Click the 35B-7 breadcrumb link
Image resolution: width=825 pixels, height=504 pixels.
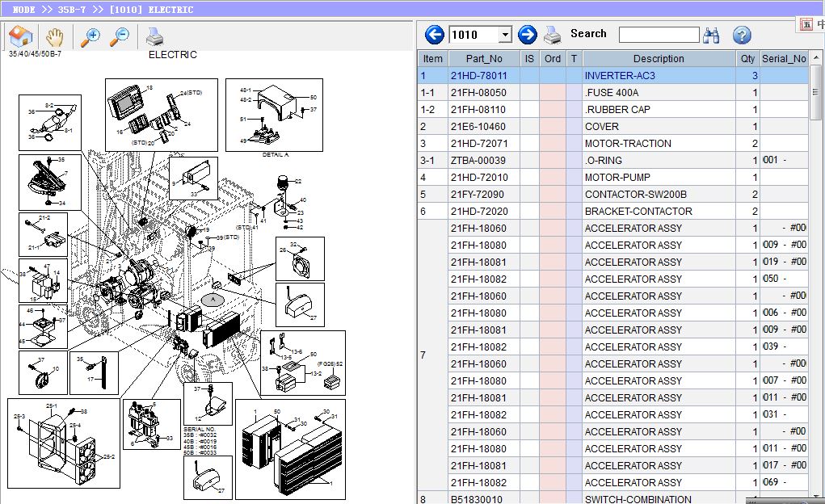[x=73, y=10]
